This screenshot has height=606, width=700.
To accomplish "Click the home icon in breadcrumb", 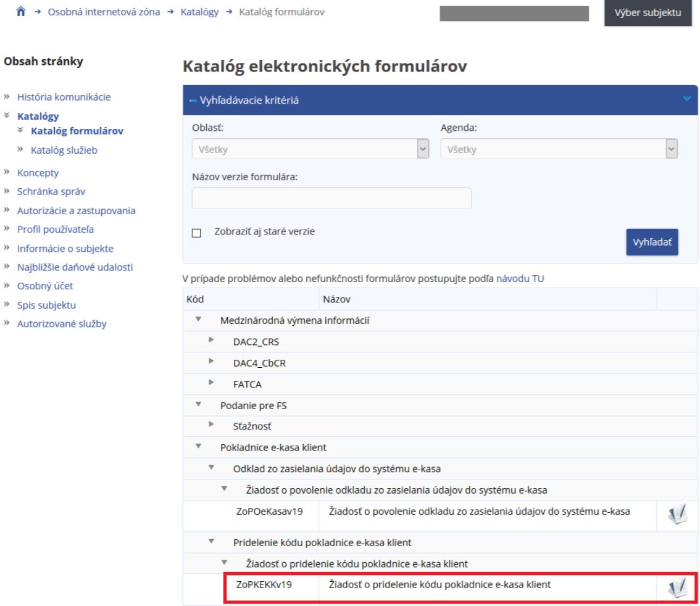I will pyautogui.click(x=10, y=13).
